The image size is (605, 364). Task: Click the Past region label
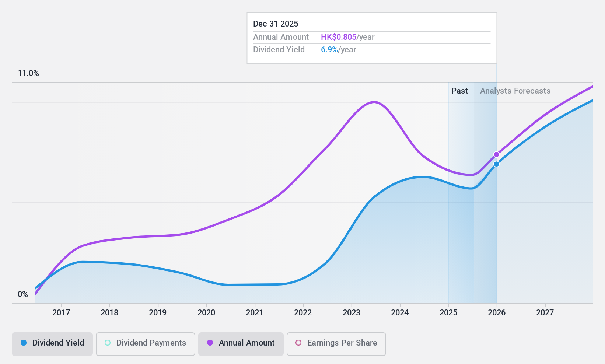pyautogui.click(x=459, y=91)
